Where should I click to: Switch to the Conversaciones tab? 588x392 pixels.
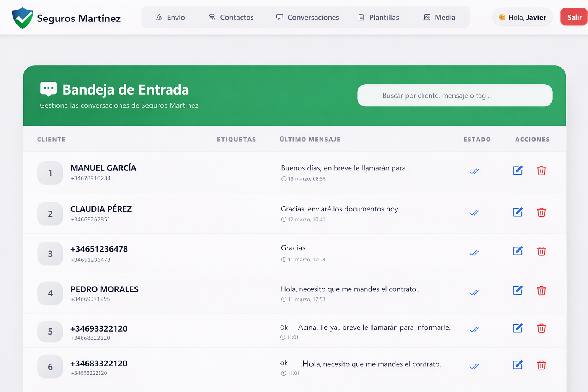(307, 17)
